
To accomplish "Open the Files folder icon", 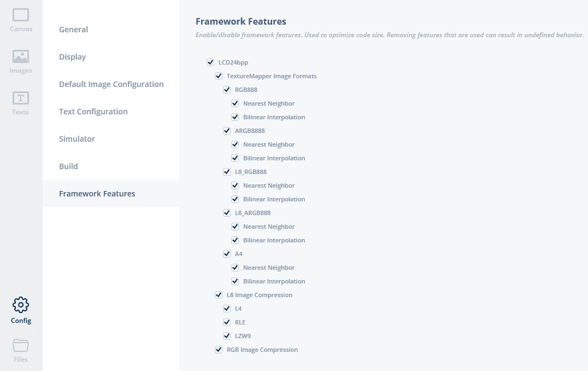I will coord(21,345).
